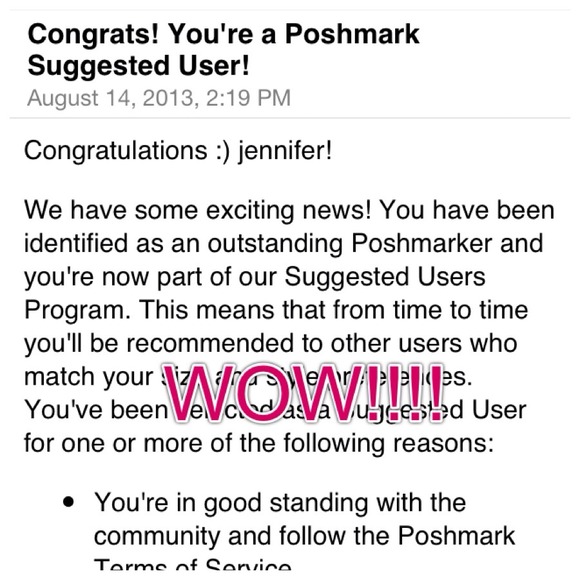This screenshot has width=580, height=580.
Task: Tap the 2:19 PM time text
Action: pos(248,98)
